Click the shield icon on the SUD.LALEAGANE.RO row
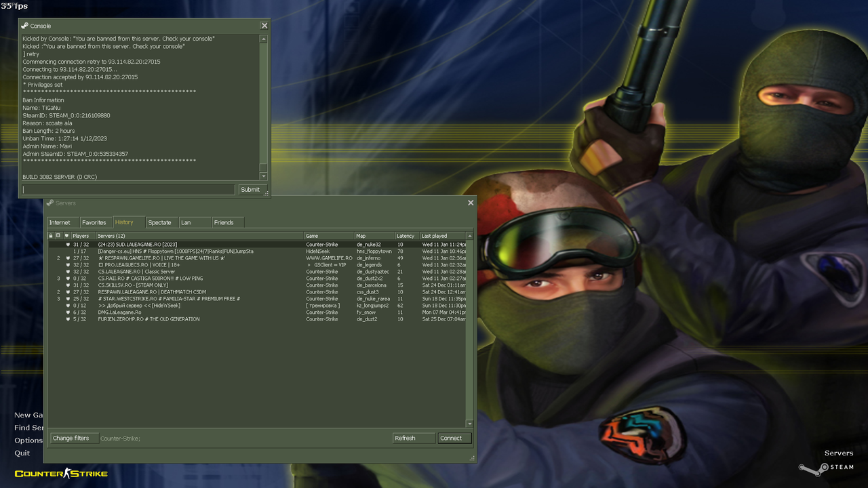This screenshot has width=868, height=488. 67,244
